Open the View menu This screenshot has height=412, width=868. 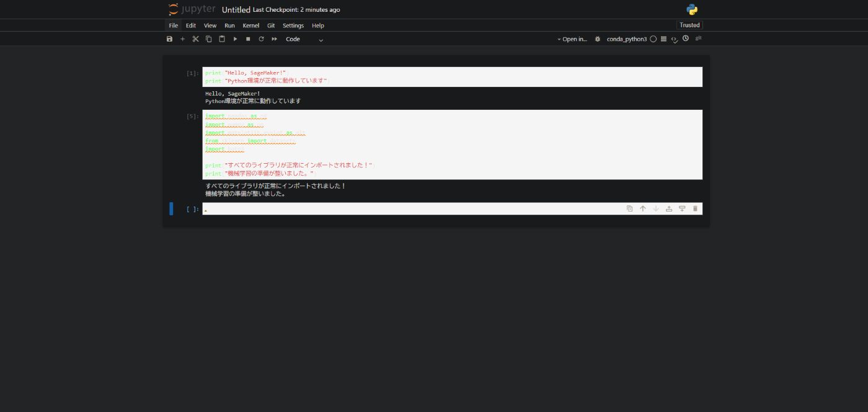point(210,25)
